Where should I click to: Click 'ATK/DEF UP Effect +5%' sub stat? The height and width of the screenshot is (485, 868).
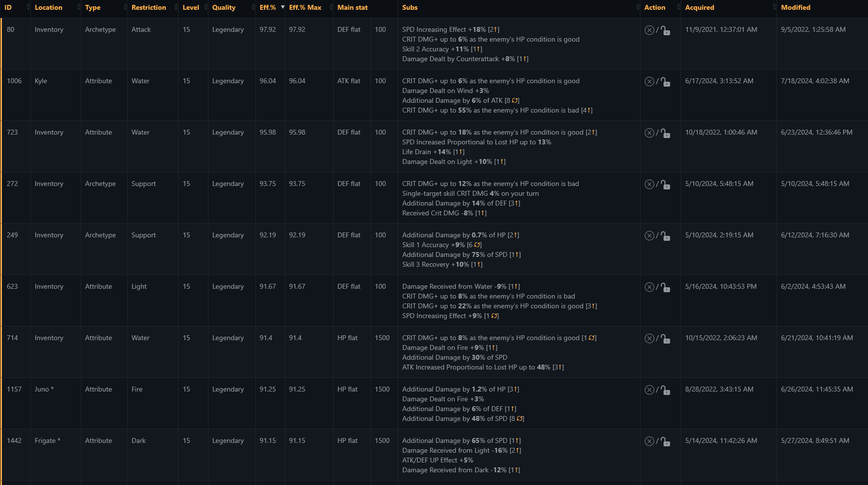tap(438, 460)
